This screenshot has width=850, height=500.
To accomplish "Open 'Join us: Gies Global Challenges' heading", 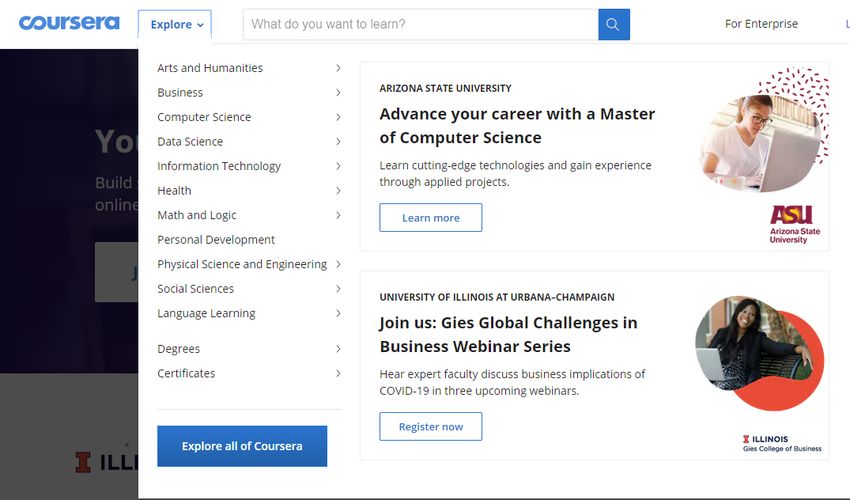I will [508, 335].
